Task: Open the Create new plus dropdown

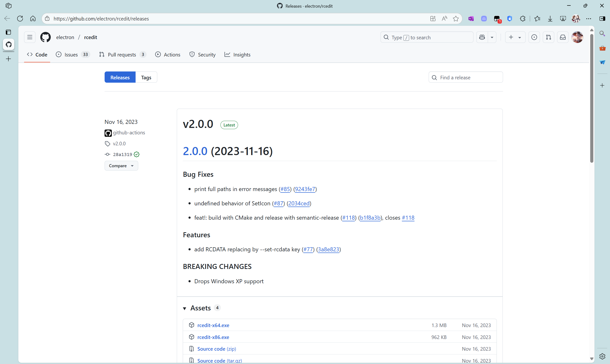Action: [x=515, y=37]
